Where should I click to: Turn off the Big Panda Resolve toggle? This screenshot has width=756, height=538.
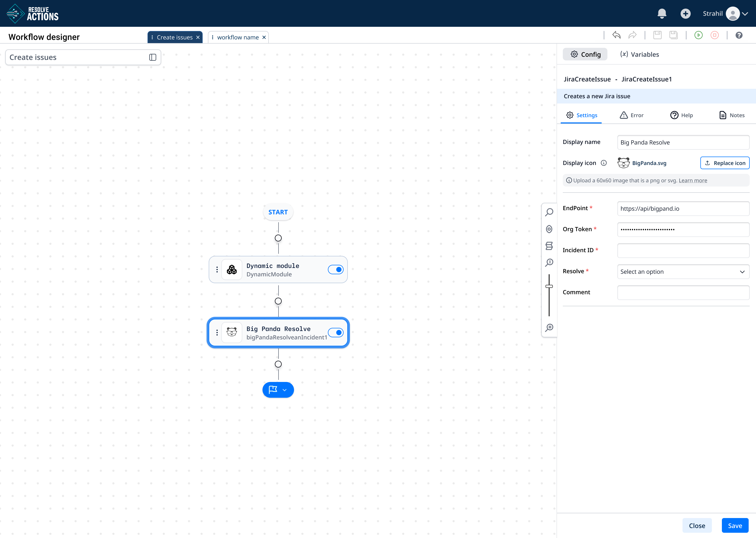(335, 333)
